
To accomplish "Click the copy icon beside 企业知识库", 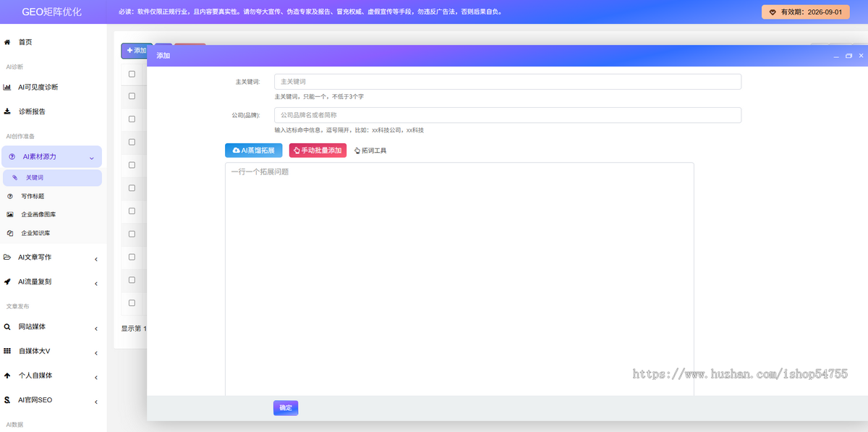I will [10, 233].
